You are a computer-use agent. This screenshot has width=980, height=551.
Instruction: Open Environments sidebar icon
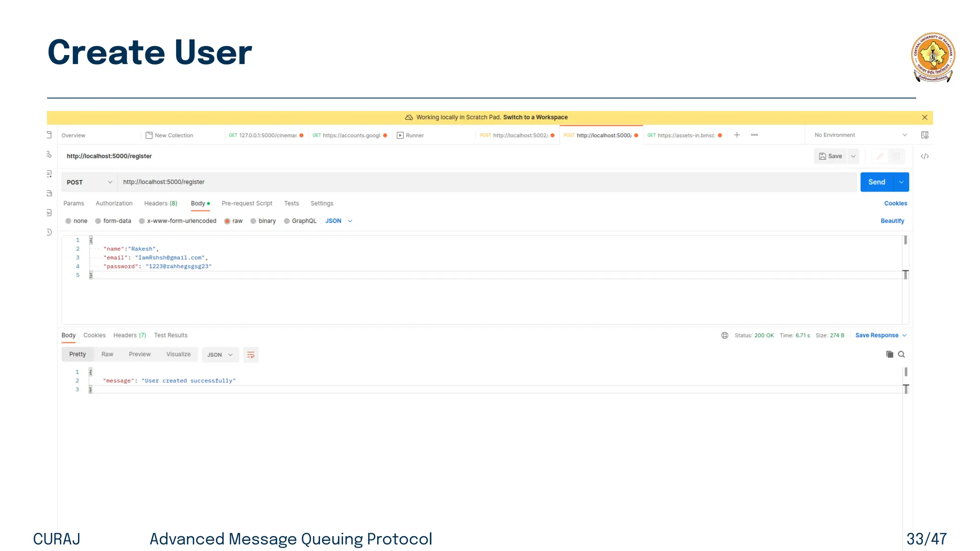click(x=49, y=174)
